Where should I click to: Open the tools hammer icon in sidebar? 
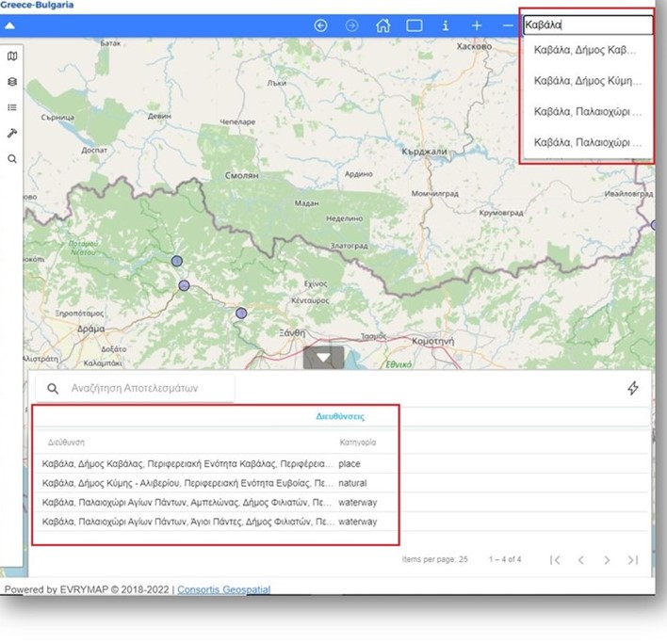[12, 133]
